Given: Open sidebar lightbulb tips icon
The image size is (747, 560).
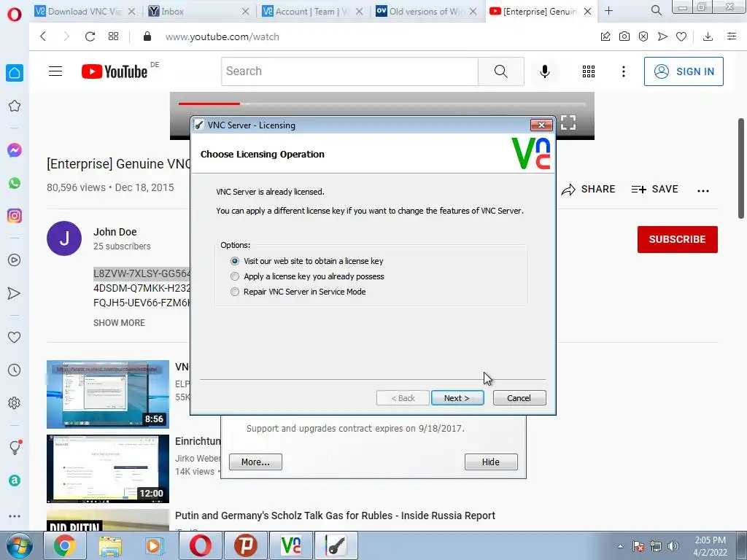Looking at the screenshot, I should tap(15, 447).
